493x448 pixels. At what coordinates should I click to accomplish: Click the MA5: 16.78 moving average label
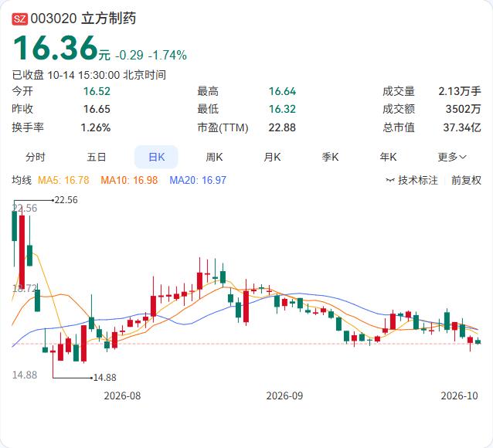(63, 180)
